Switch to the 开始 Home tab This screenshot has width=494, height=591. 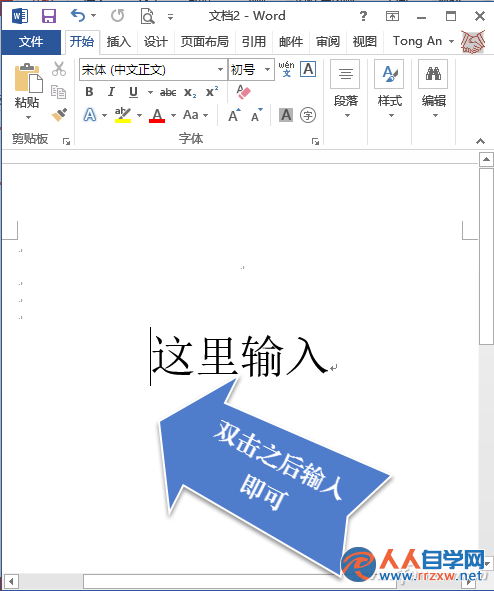(82, 41)
